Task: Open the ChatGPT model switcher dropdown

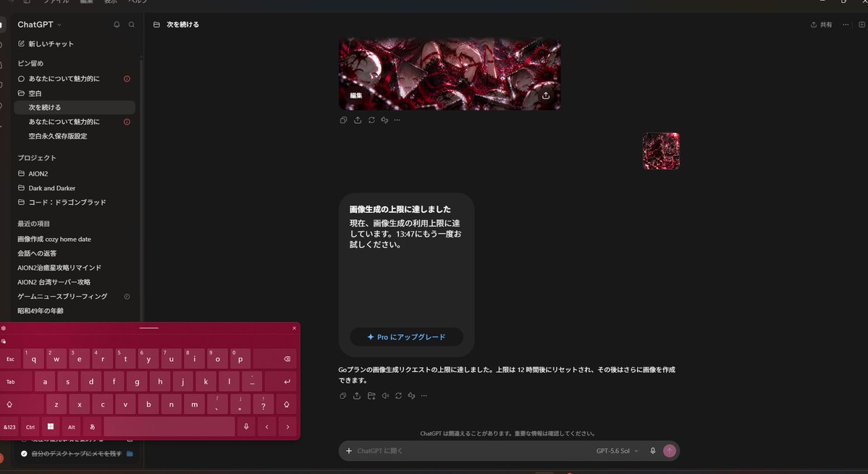Action: [39, 25]
